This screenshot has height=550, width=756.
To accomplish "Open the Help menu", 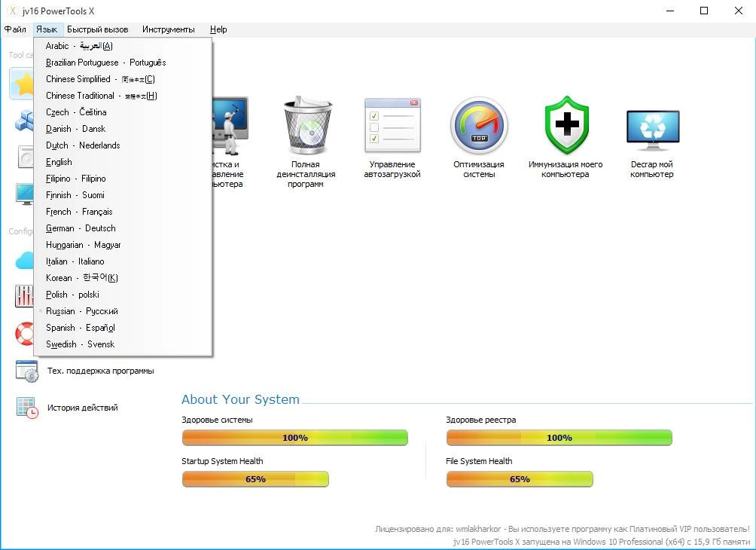I will pos(218,29).
